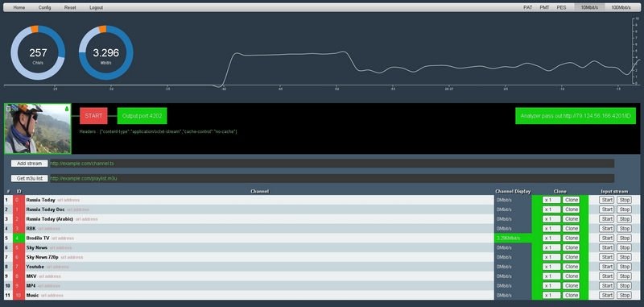Stop the Brodilo TV input stream

(625, 238)
